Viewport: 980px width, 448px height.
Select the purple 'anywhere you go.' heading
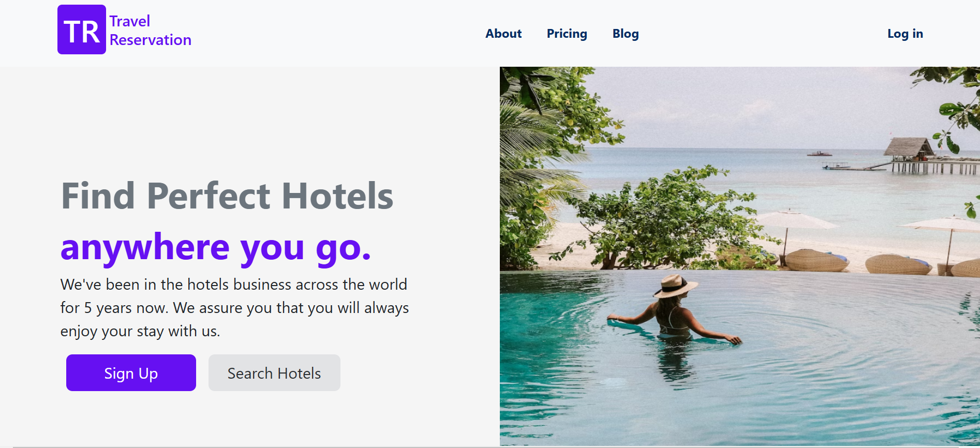tap(215, 247)
